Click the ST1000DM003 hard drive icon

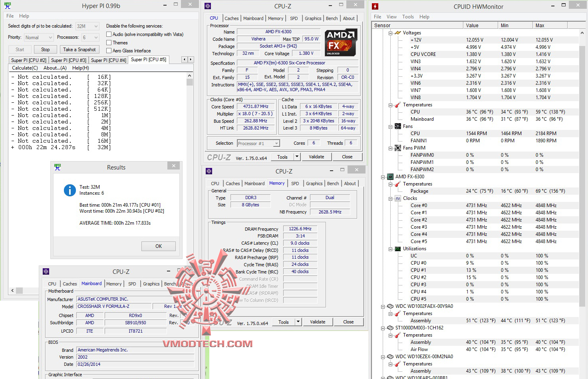pyautogui.click(x=390, y=328)
